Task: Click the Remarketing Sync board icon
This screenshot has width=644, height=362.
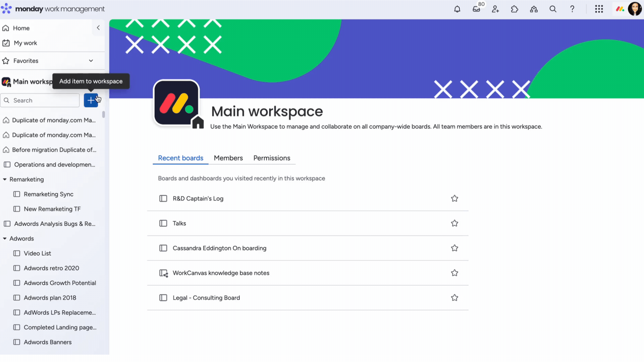Action: click(x=16, y=194)
